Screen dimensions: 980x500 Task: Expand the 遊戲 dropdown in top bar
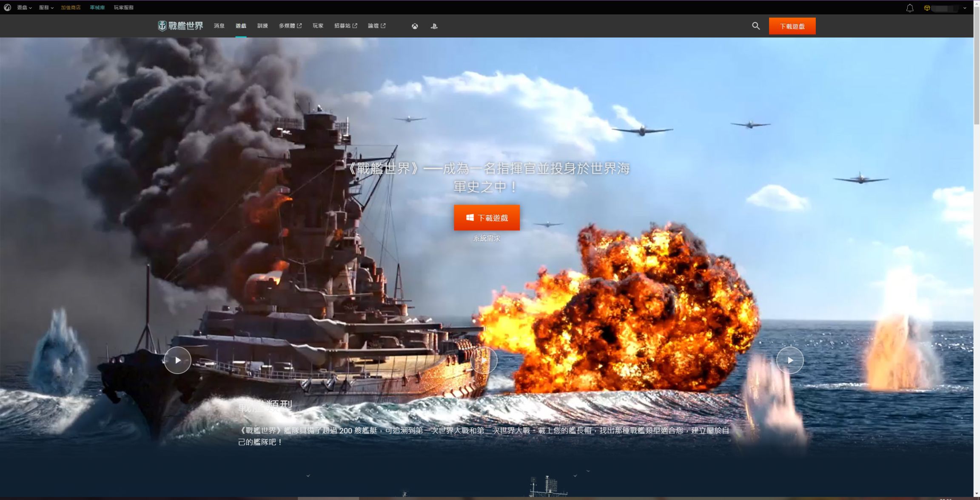point(24,8)
